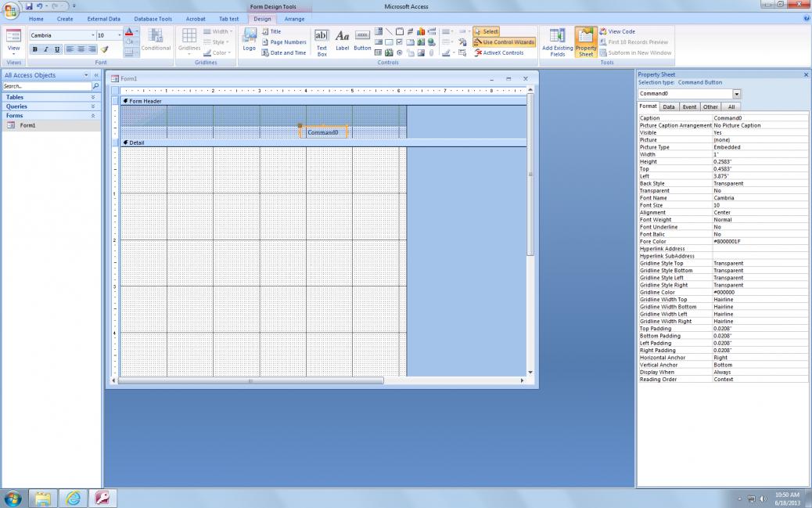This screenshot has width=812, height=508.
Task: Save using the Quick Access toolbar icon
Action: [29, 6]
